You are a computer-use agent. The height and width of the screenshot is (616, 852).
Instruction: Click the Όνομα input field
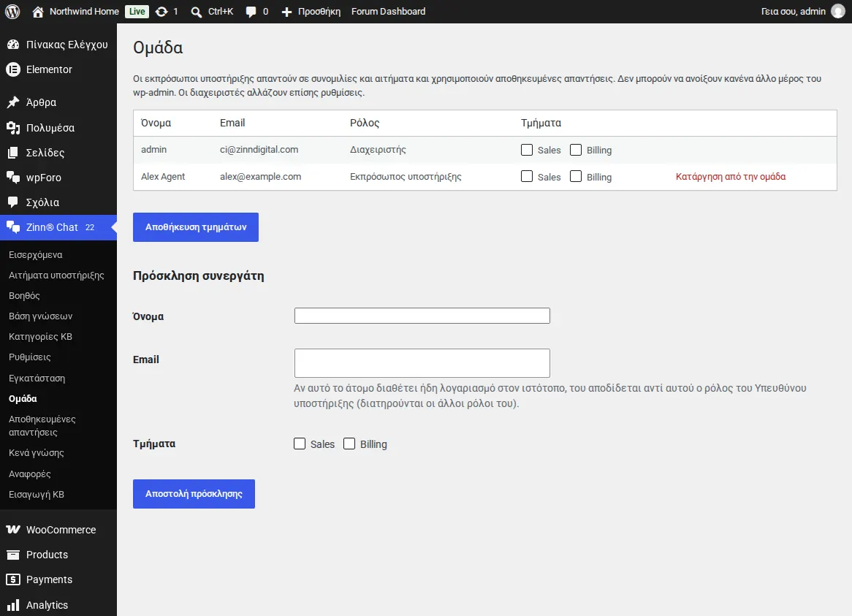(x=422, y=316)
